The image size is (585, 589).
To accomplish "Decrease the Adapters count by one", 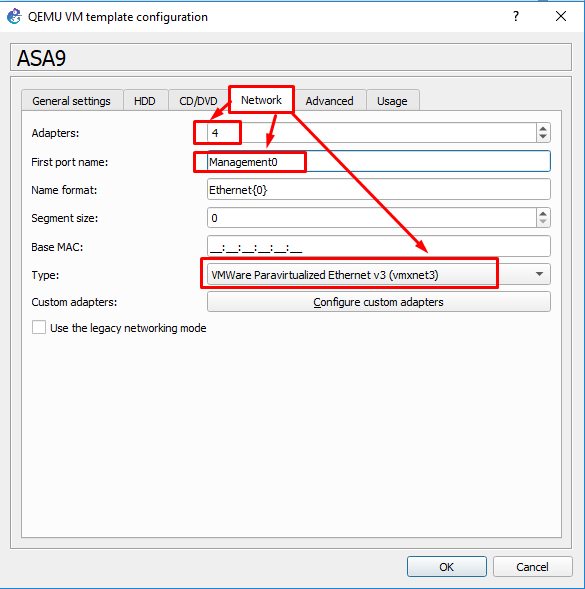I will pyautogui.click(x=543, y=137).
